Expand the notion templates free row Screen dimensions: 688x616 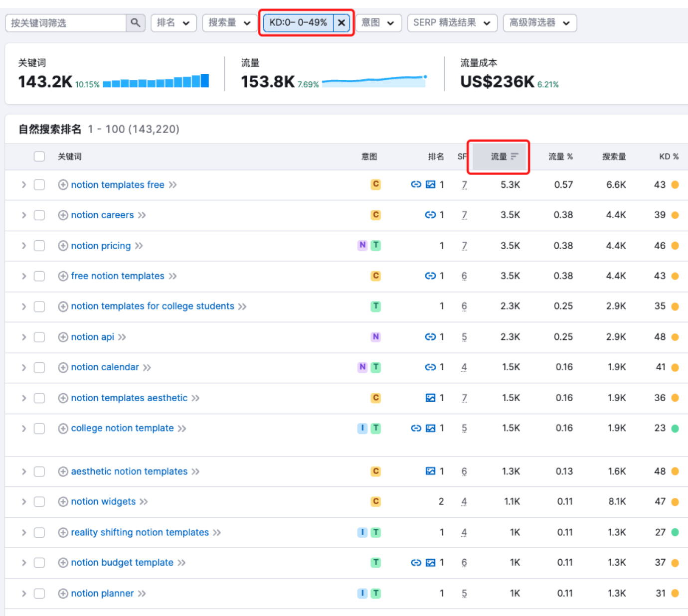coord(23,185)
